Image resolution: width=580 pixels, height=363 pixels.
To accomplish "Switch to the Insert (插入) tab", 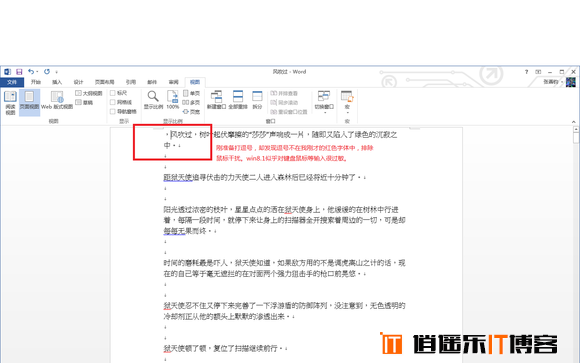I will 57,82.
